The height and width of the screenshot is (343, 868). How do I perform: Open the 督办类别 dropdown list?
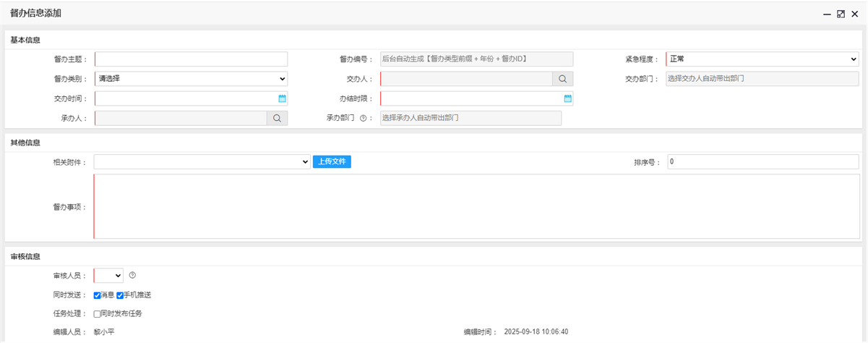coord(191,79)
